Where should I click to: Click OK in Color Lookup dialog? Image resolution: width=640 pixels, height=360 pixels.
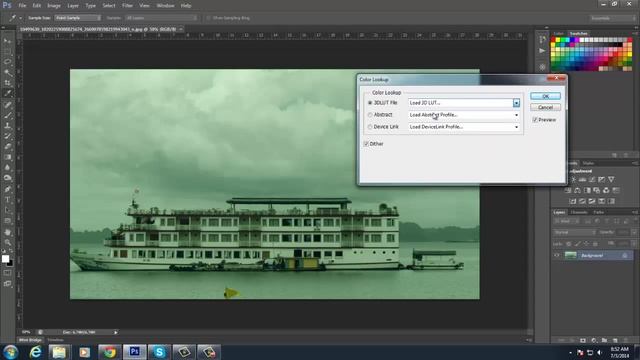[545, 96]
